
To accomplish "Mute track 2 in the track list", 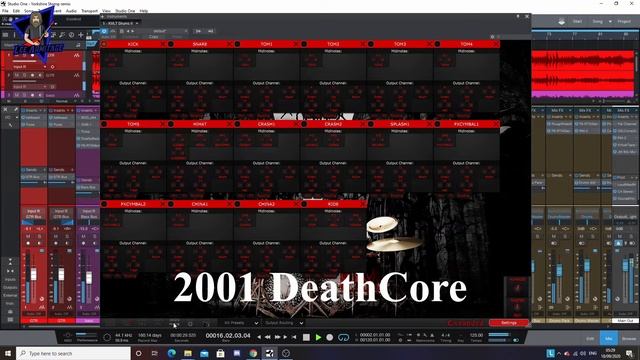I will (17, 76).
